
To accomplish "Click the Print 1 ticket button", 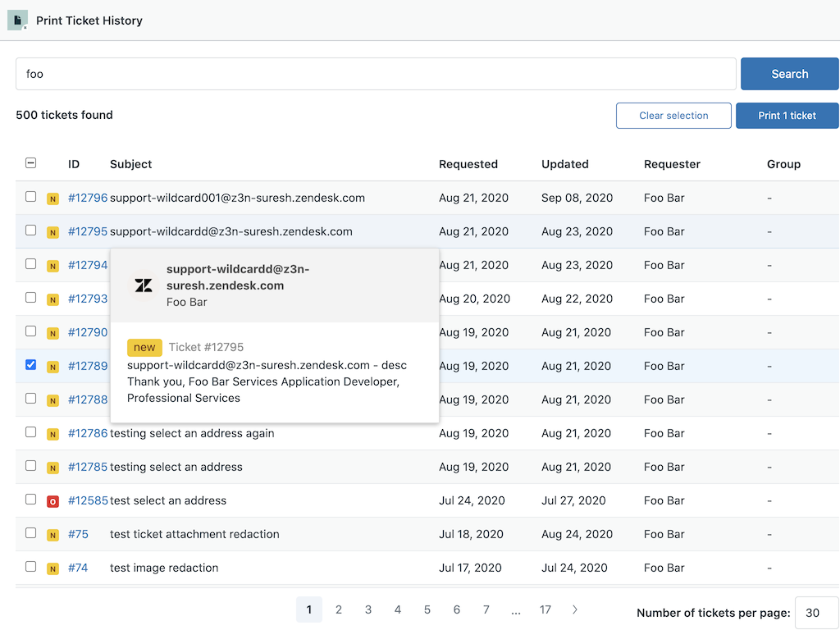I will pos(787,116).
